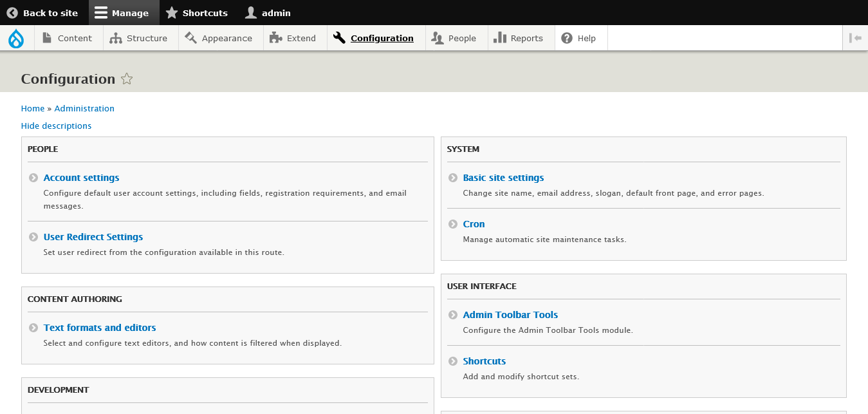Viewport: 868px width, 414px height.
Task: Open User Redirect Settings
Action: pos(93,236)
